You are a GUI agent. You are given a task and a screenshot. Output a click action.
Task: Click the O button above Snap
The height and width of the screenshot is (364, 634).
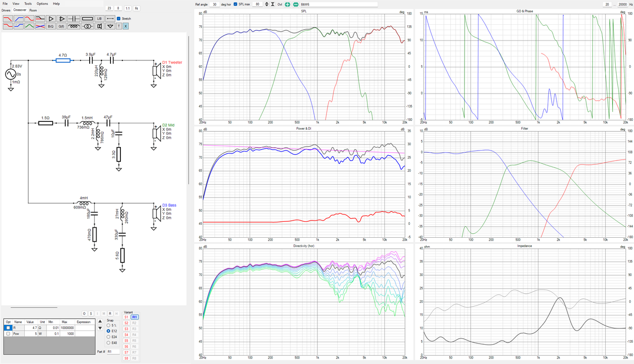84,313
